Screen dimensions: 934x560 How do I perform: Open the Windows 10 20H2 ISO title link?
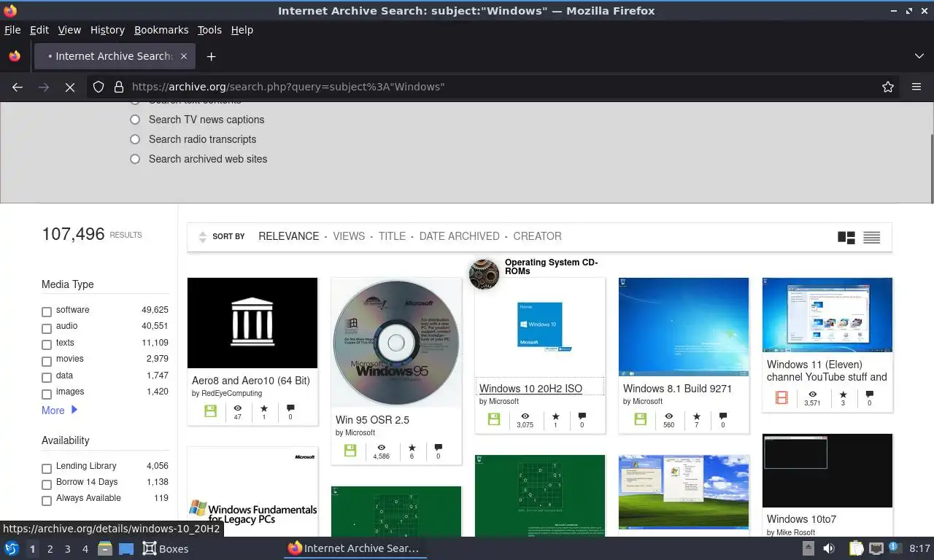[x=530, y=389]
